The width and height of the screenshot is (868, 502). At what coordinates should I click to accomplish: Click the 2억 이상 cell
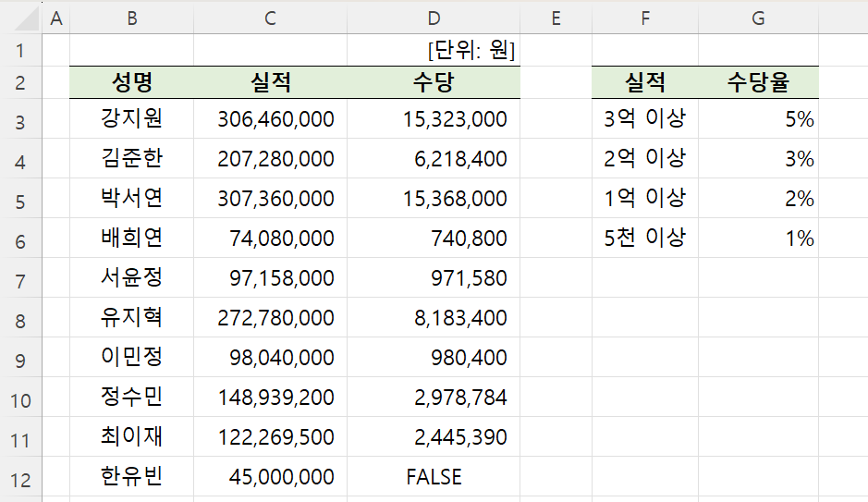(645, 158)
